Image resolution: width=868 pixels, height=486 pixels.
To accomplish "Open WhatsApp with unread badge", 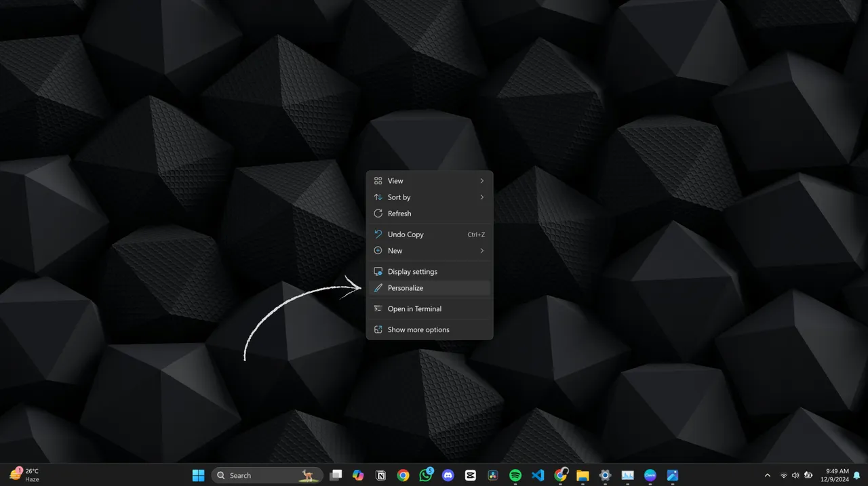I will (x=426, y=475).
